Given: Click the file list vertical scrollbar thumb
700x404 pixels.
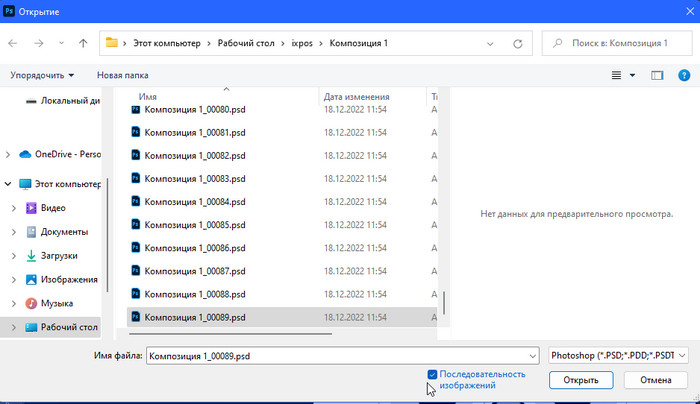Looking at the screenshot, I should 444,303.
